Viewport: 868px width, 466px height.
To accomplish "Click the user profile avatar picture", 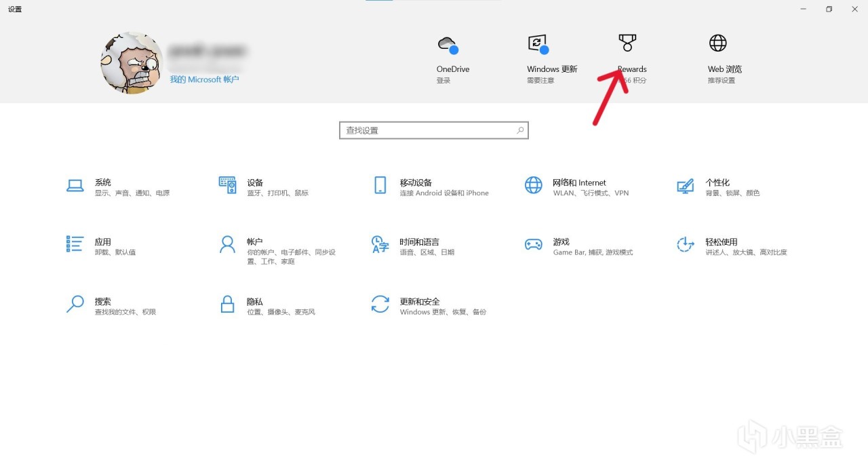I will tap(132, 62).
